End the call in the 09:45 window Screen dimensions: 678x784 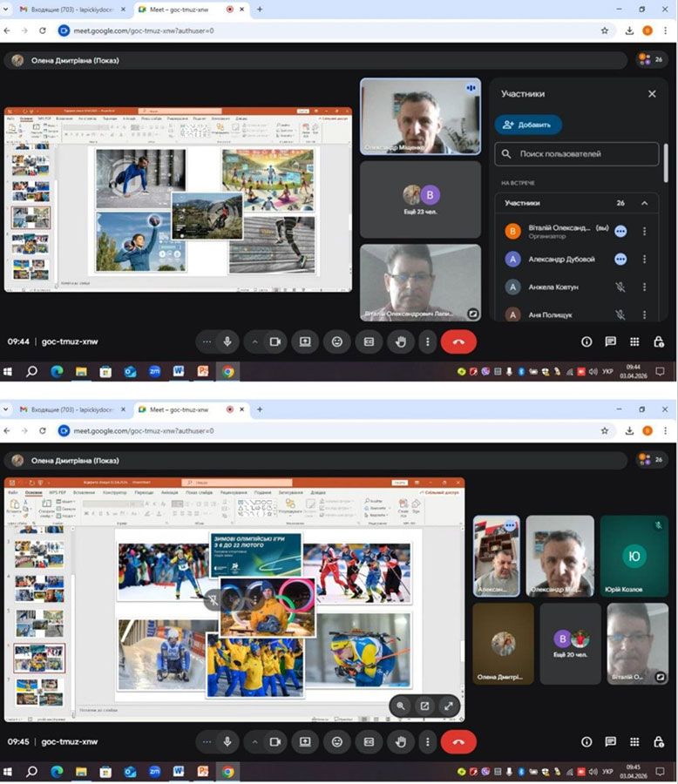[458, 742]
